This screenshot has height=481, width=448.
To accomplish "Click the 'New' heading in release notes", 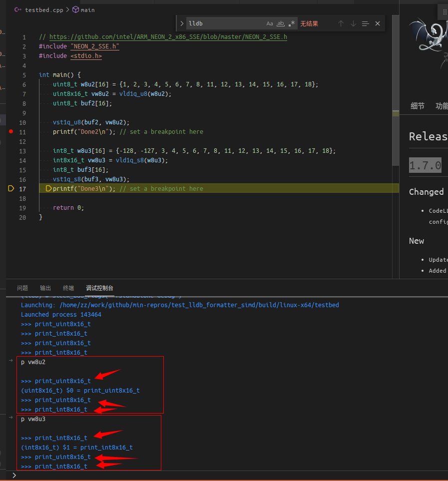I will point(417,241).
